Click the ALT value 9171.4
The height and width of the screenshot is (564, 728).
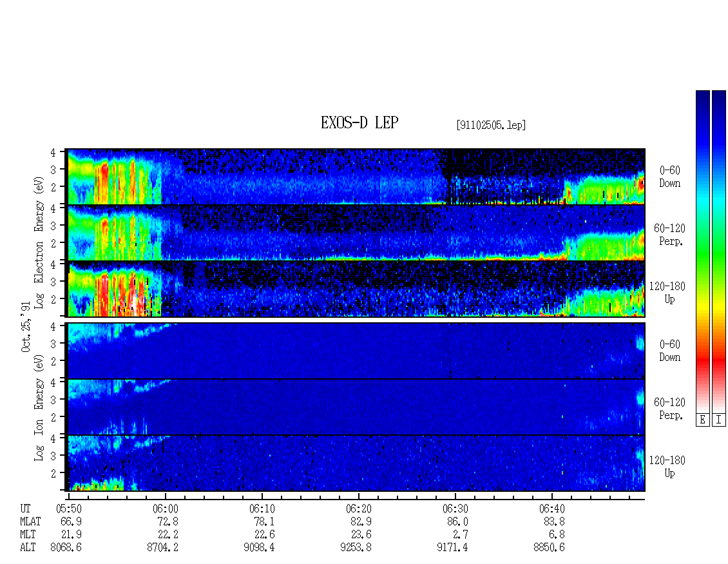coord(452,547)
